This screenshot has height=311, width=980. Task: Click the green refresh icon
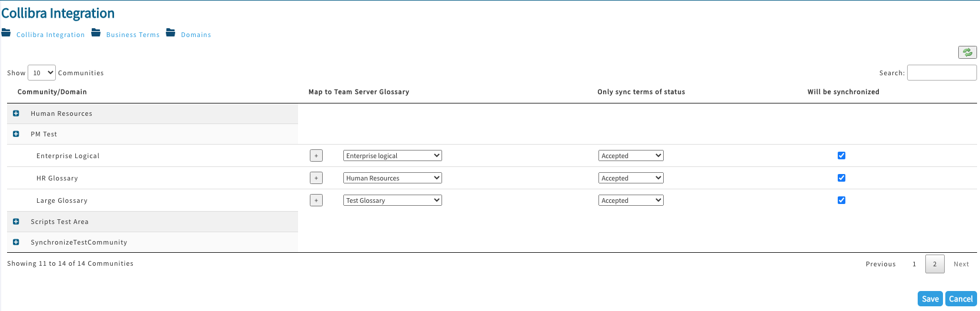click(x=967, y=52)
